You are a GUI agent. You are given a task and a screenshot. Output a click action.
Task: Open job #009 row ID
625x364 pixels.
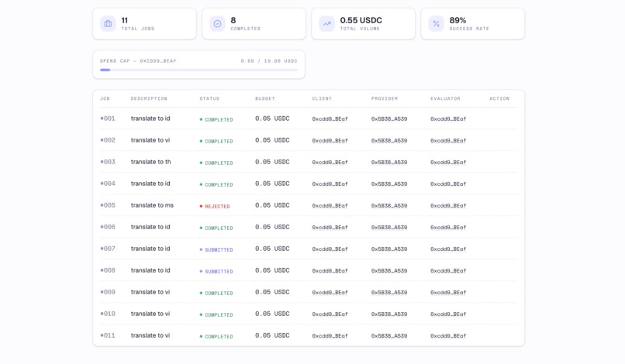[x=108, y=292]
